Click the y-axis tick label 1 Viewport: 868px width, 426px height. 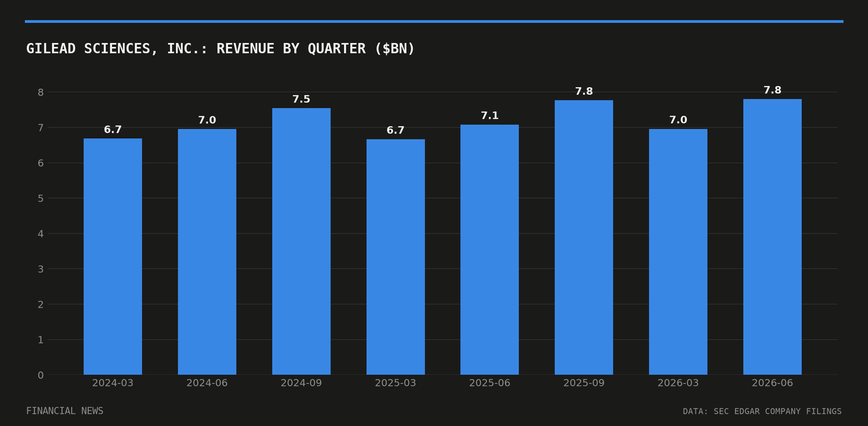(x=41, y=340)
